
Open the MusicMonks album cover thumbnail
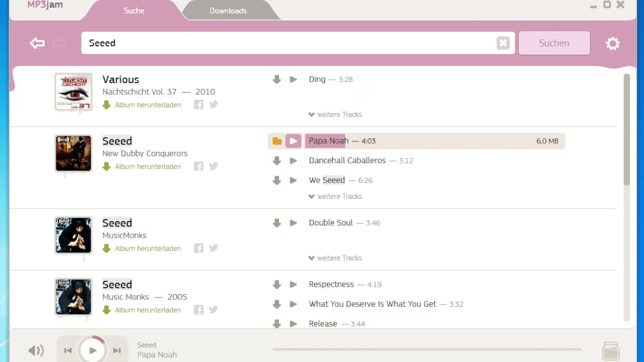click(74, 235)
